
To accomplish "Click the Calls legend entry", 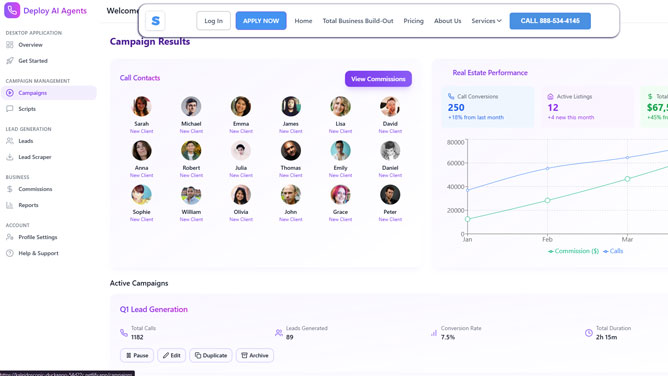I will (613, 251).
